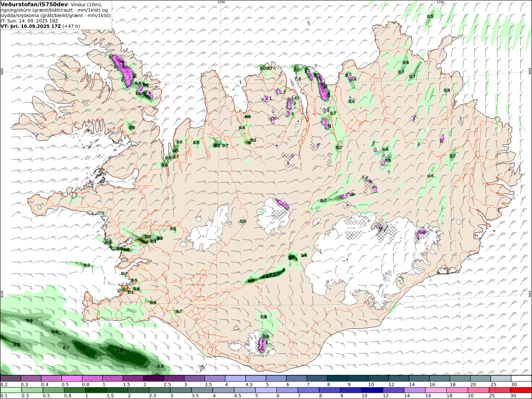Choose the palest green swatch right of 0.1

pos(12,390)
